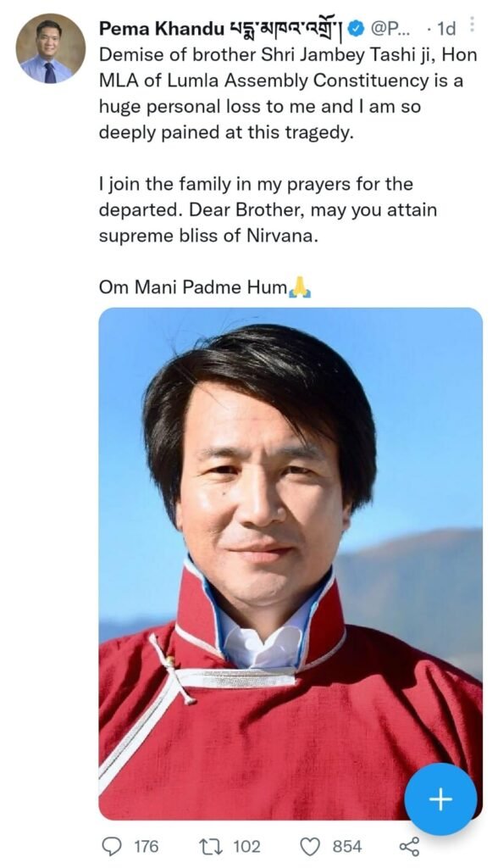The height and width of the screenshot is (868, 498).
Task: Open tweet via 'Demise of brother' paragraph
Action: pyautogui.click(x=288, y=94)
